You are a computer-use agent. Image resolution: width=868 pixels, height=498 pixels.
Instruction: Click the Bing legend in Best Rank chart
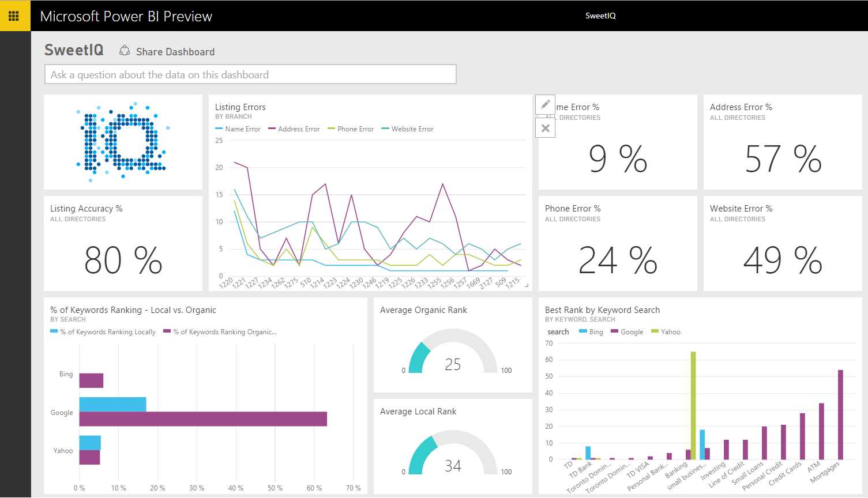pos(591,332)
